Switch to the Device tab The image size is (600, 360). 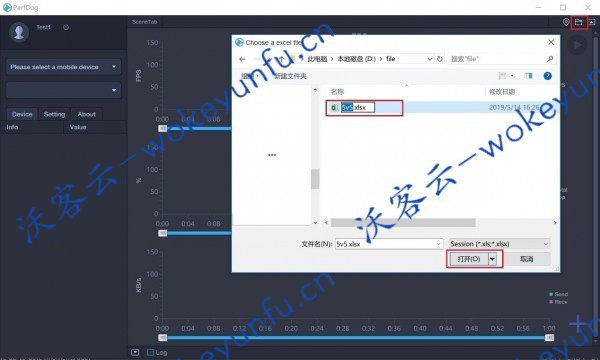click(x=22, y=114)
